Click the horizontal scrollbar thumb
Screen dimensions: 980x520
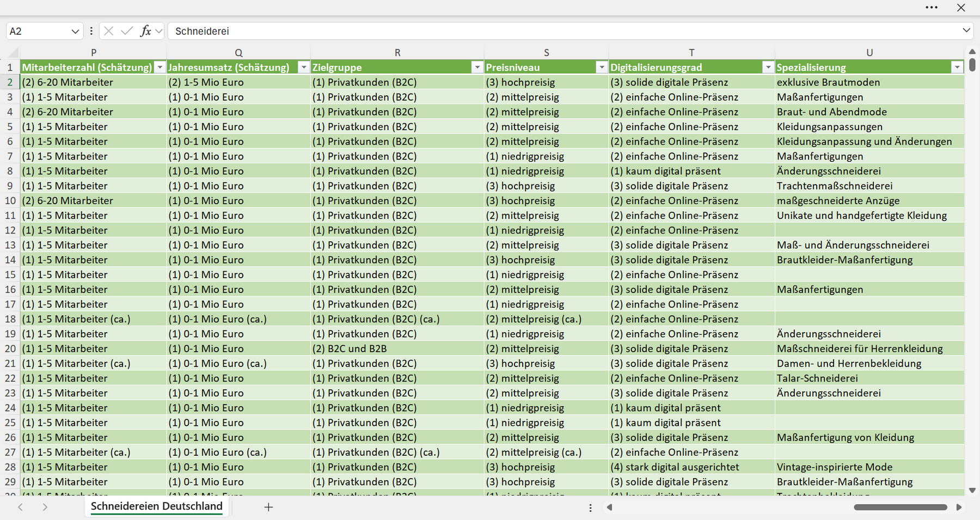point(901,507)
